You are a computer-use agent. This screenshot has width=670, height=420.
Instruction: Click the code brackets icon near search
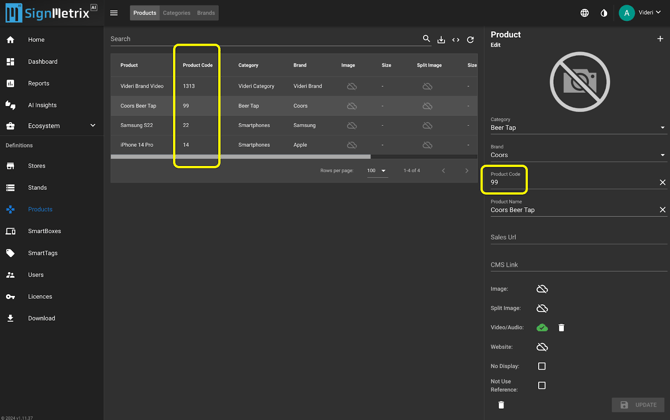(x=456, y=40)
